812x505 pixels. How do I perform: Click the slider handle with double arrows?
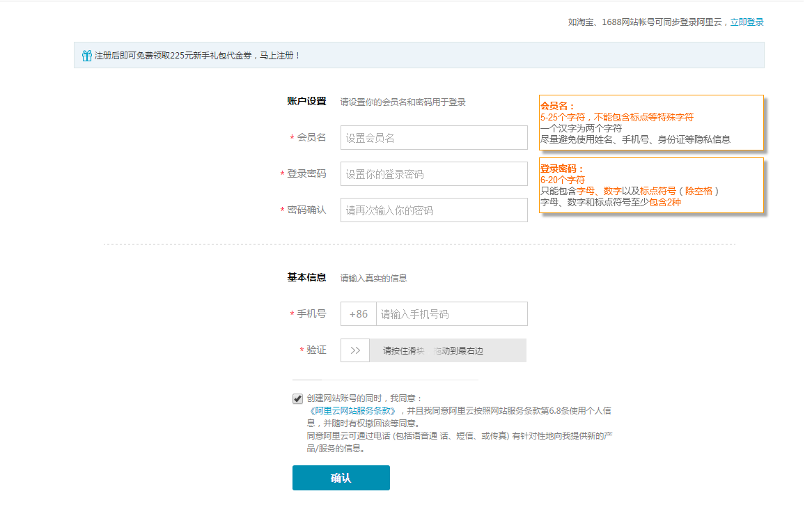point(355,350)
